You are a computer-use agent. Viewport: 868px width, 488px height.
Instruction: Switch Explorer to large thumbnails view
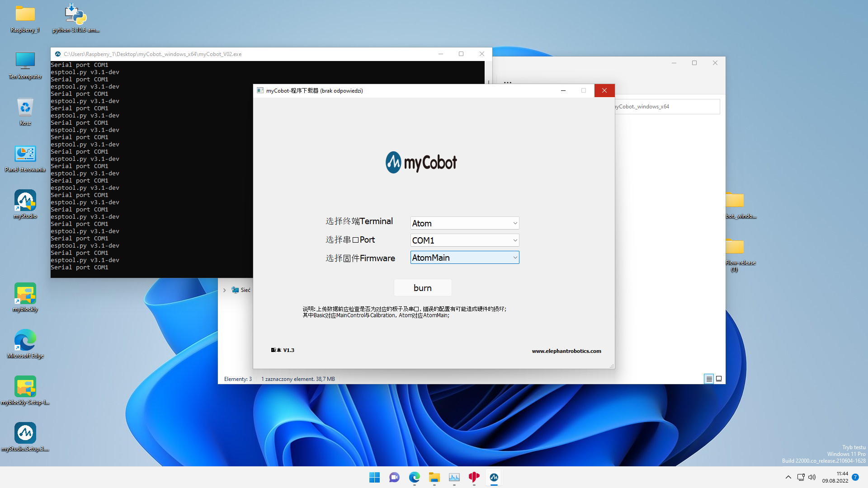(x=719, y=379)
